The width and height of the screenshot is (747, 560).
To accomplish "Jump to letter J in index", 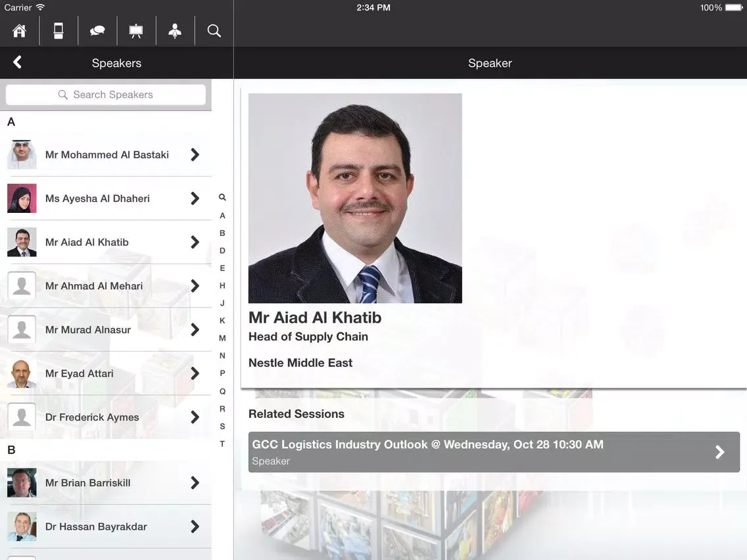I will click(222, 304).
